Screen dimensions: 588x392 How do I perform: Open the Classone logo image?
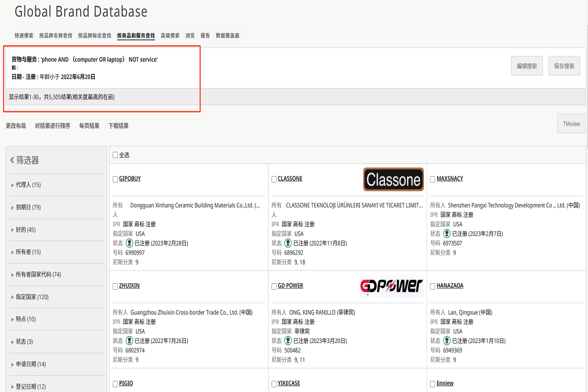click(x=393, y=179)
